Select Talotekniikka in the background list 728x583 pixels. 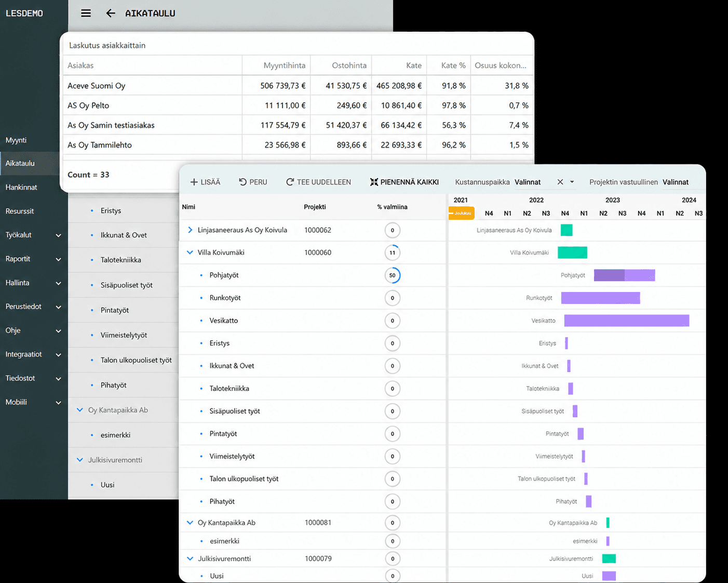(x=121, y=260)
